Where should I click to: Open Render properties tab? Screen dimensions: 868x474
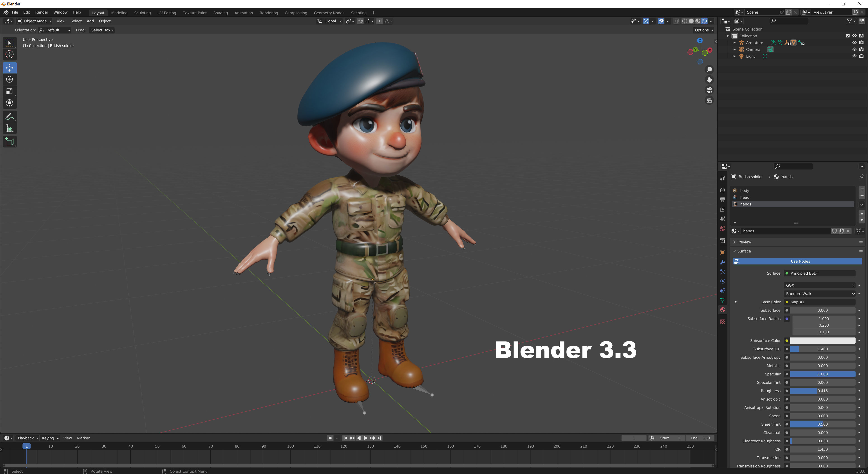pos(722,190)
